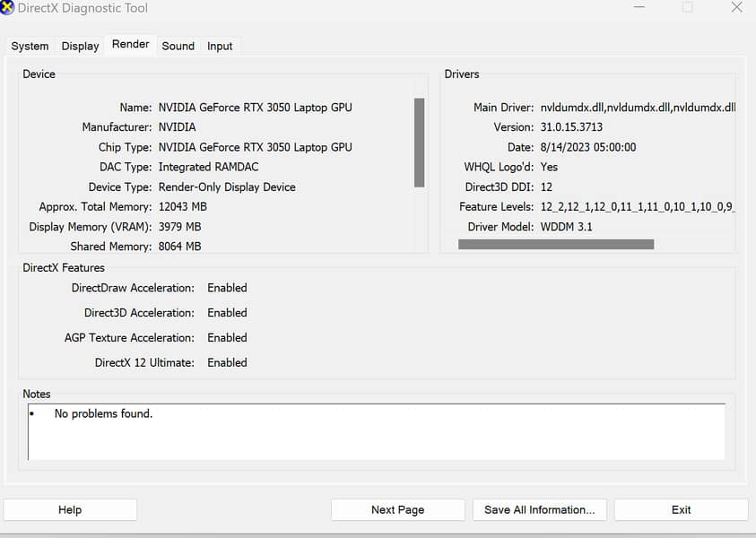The image size is (756, 538).
Task: Click the Help button
Action: (x=70, y=509)
